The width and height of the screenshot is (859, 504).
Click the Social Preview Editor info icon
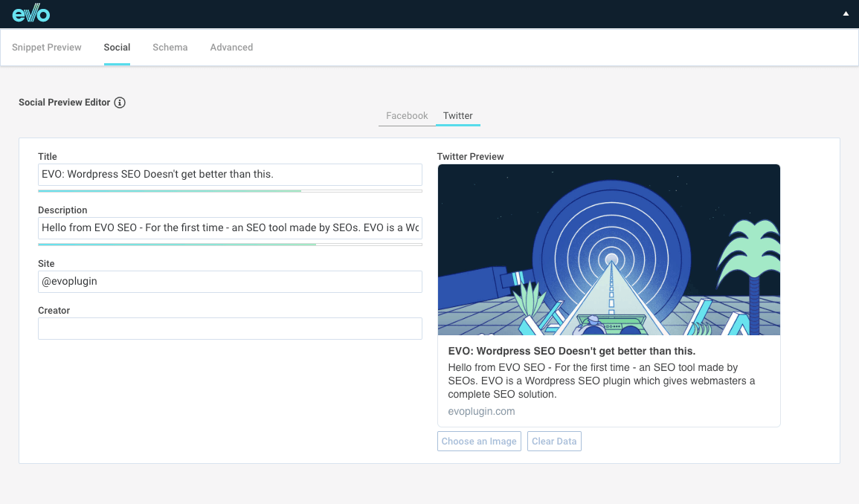click(x=120, y=103)
